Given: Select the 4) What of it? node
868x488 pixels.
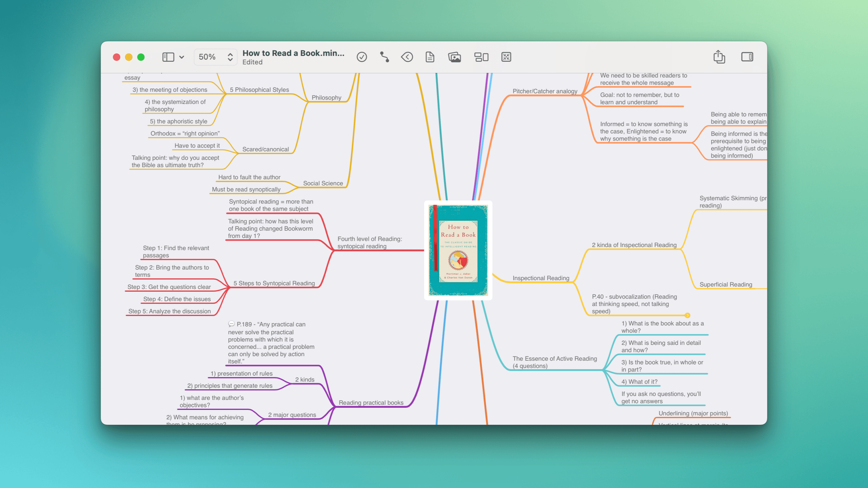Looking at the screenshot, I should click(639, 382).
